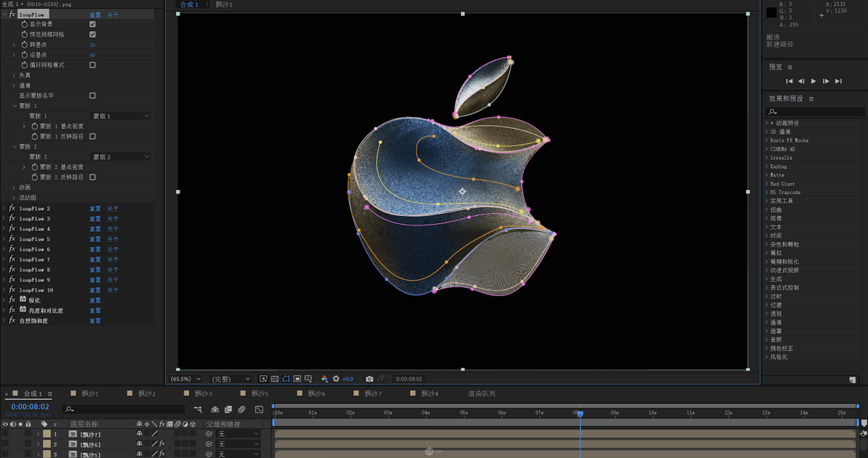Click the 飘沙5 layer source thumbnail icon

tap(73, 454)
